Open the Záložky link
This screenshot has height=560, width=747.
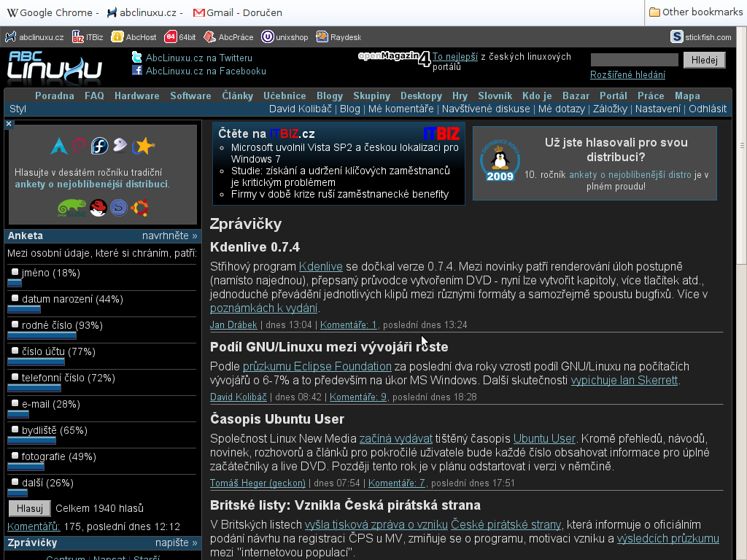pyautogui.click(x=610, y=109)
